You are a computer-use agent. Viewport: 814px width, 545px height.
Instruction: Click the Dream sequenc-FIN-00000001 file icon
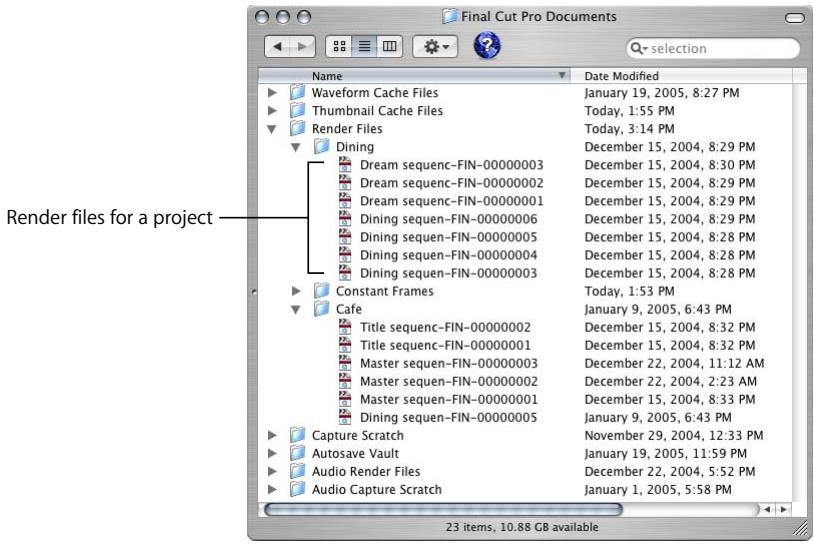(x=345, y=200)
